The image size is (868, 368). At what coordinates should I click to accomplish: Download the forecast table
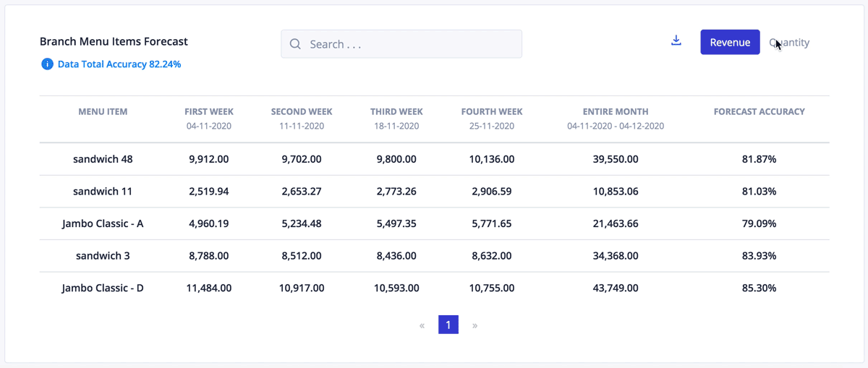click(676, 40)
